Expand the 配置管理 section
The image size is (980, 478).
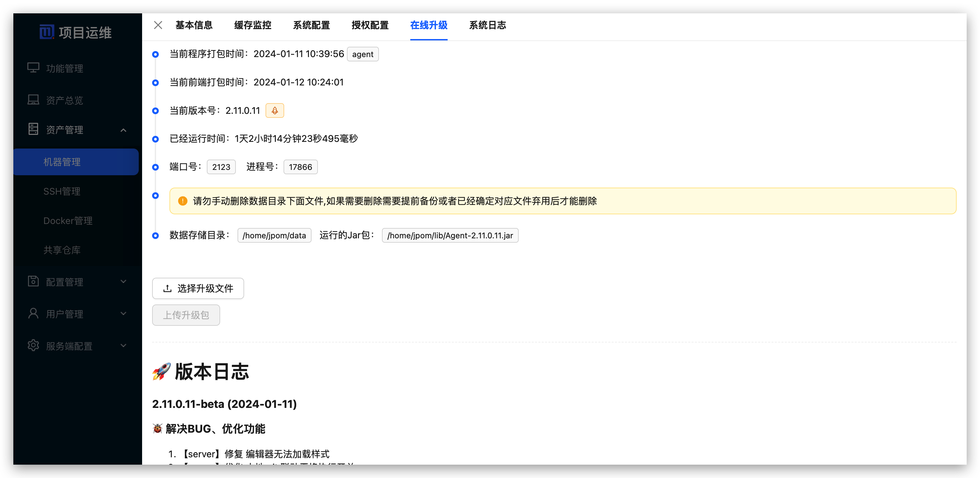pyautogui.click(x=123, y=282)
